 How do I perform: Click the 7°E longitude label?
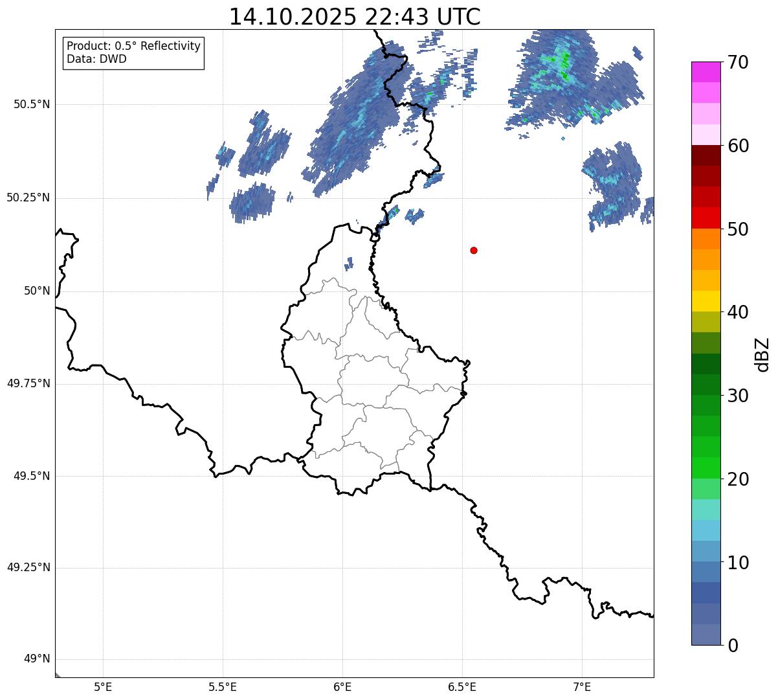coord(582,687)
